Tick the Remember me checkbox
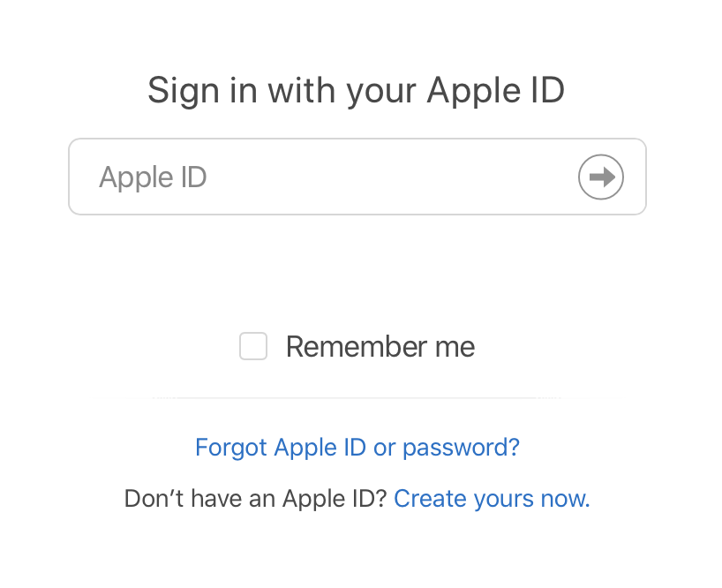Screen dimensions: 722x588 (253, 346)
